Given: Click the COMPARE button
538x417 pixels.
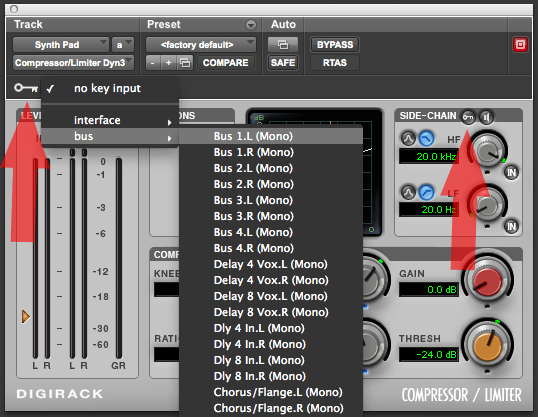Looking at the screenshot, I should point(225,63).
